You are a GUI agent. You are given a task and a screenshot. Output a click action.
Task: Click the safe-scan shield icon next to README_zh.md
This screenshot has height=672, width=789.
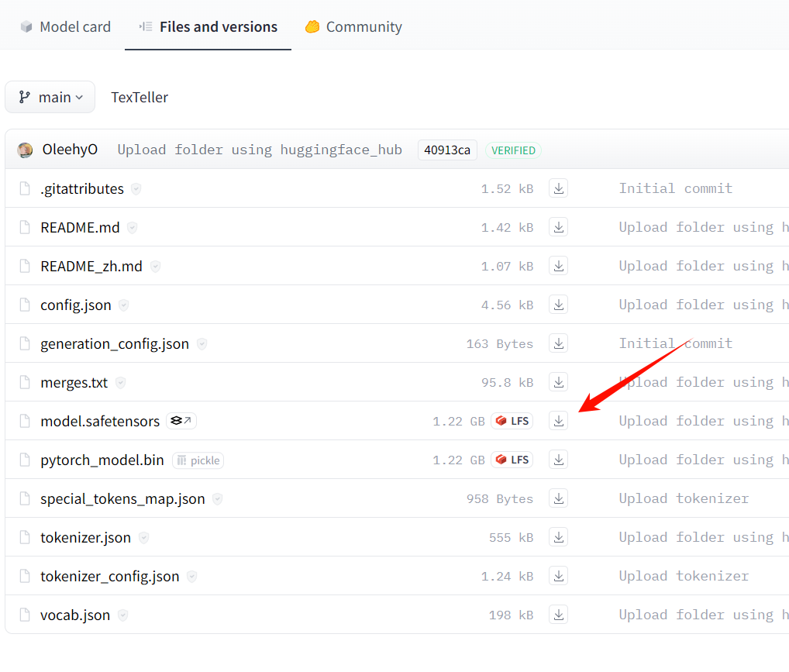click(x=156, y=267)
